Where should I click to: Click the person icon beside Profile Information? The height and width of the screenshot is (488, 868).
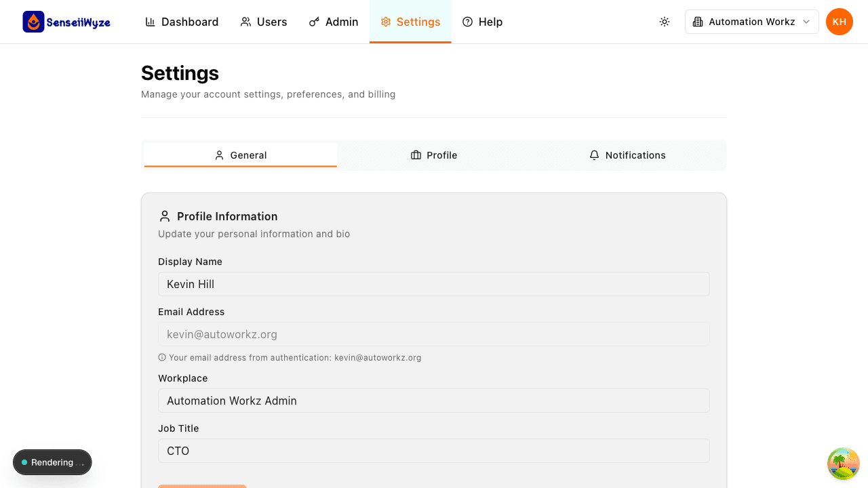[164, 216]
